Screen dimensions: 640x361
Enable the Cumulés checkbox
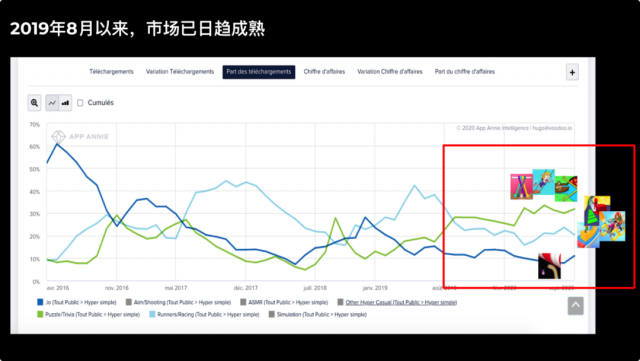coord(80,103)
